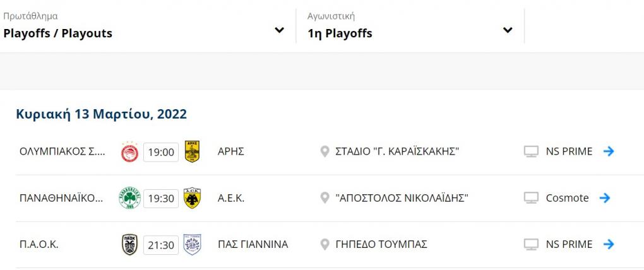Click the chevron next to 1η Playoffs
This screenshot has width=644, height=270.
(x=508, y=30)
